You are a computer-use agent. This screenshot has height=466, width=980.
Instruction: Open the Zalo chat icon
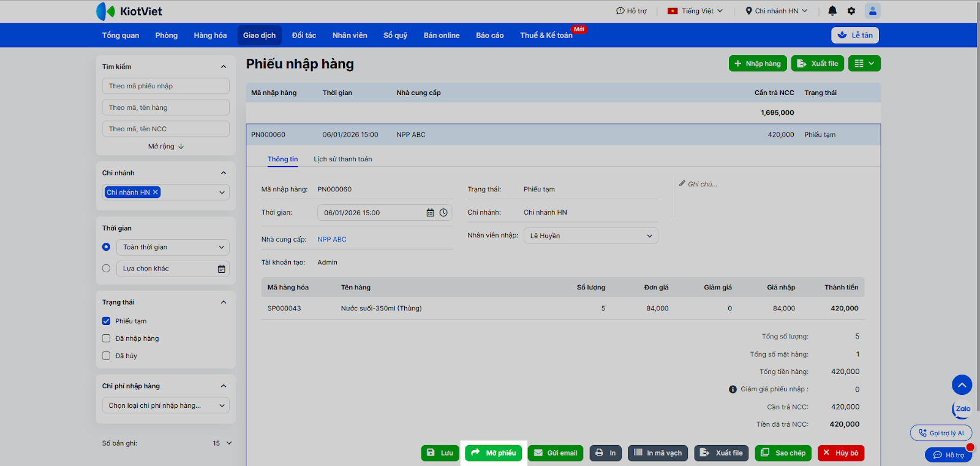(x=962, y=409)
